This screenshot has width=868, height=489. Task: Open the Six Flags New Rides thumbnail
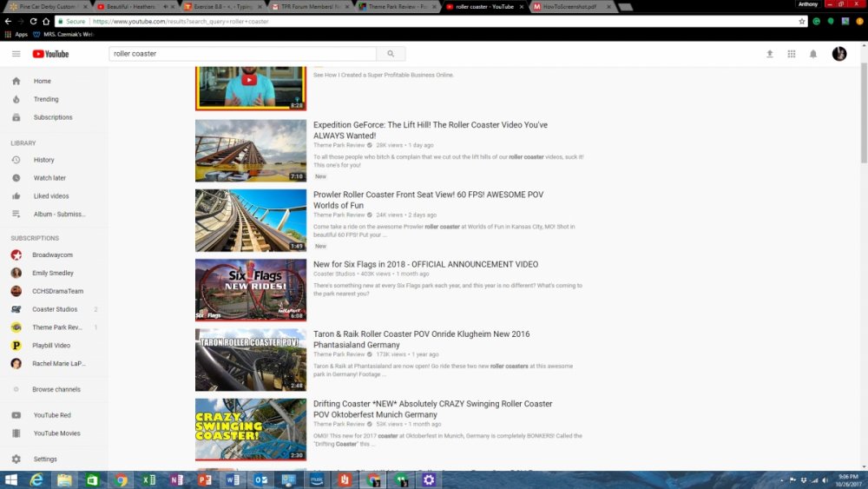[251, 290]
